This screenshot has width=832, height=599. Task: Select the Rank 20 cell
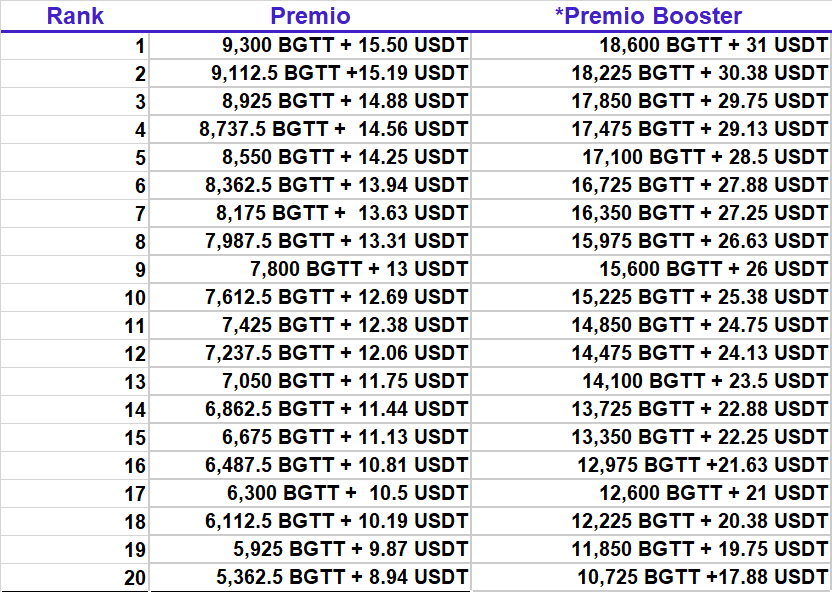[x=75, y=578]
